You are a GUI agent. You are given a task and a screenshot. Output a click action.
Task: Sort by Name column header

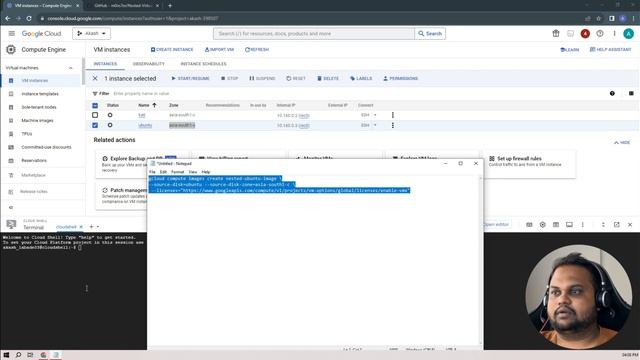click(147, 105)
